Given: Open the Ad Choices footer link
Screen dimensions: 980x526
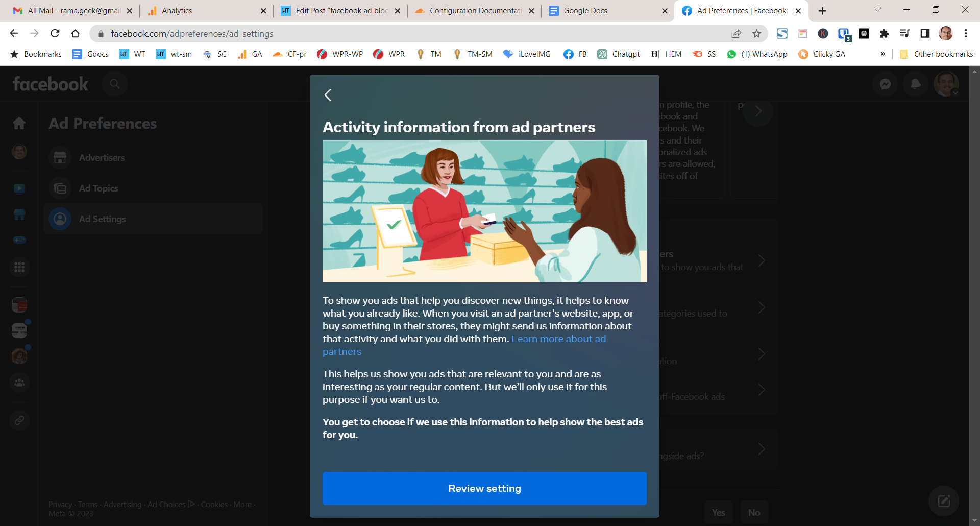Looking at the screenshot, I should click(x=171, y=505).
